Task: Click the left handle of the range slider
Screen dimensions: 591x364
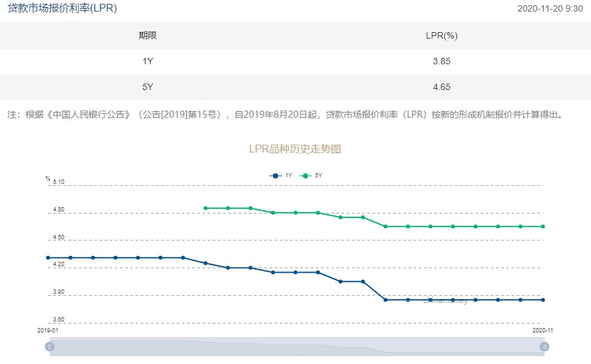Action: click(50, 346)
